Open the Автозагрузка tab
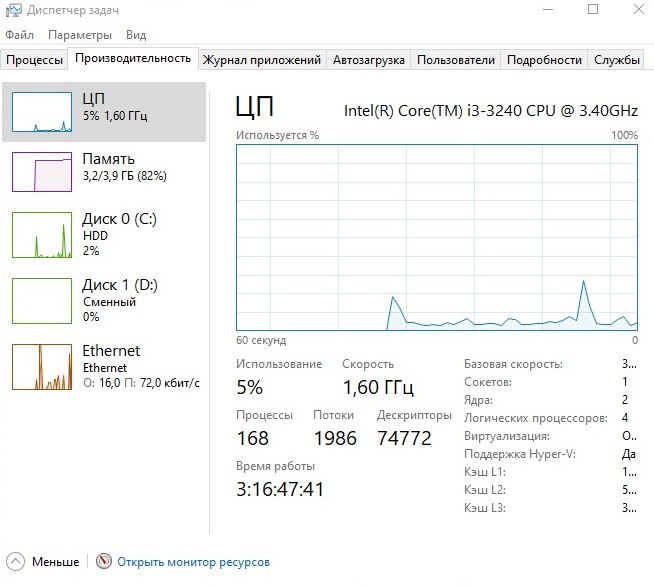 pos(369,60)
